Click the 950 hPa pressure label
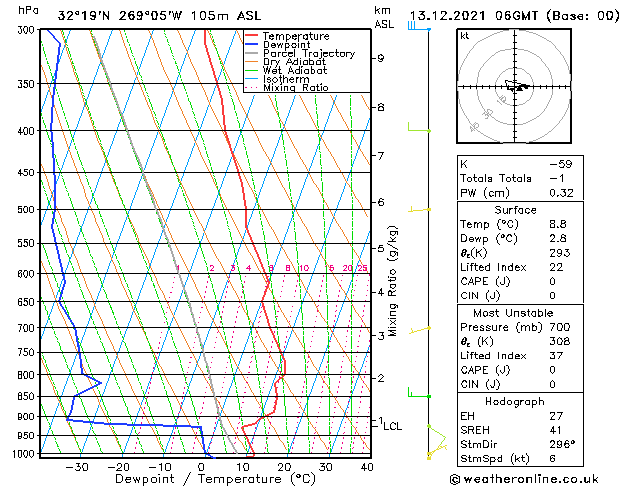629x486 pixels. 28,436
